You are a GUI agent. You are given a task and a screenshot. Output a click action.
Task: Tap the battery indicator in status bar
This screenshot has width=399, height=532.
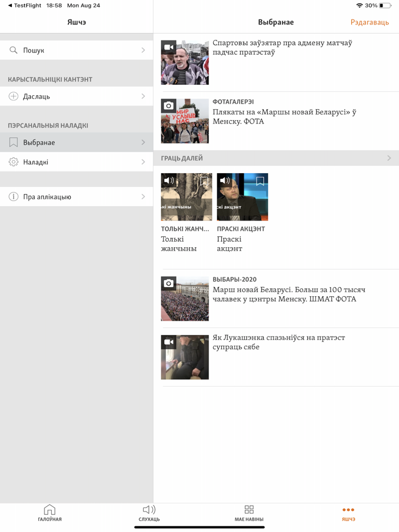pos(385,6)
